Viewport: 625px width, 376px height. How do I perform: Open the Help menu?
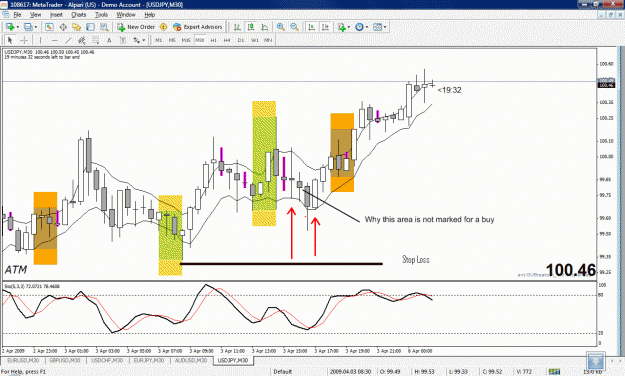pyautogui.click(x=149, y=15)
